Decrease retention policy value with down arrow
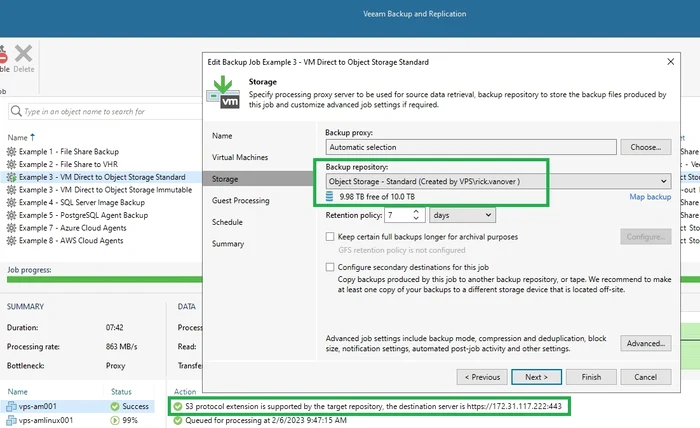 point(416,218)
